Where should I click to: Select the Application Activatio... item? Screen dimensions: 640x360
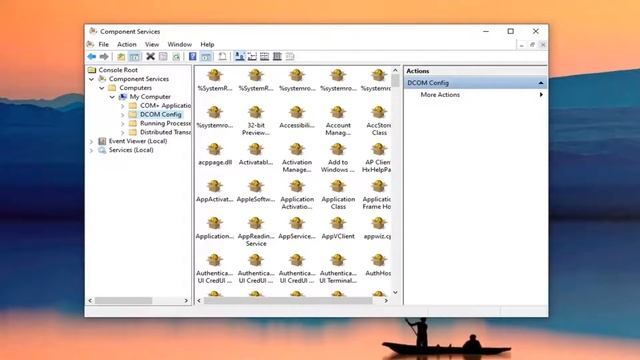pos(297,195)
